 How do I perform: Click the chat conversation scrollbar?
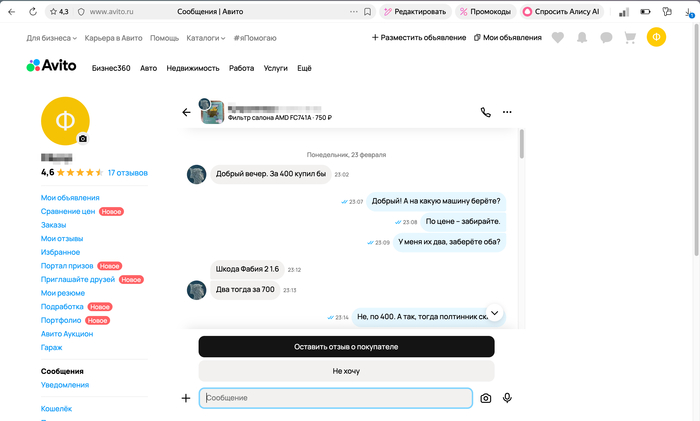tap(521, 145)
